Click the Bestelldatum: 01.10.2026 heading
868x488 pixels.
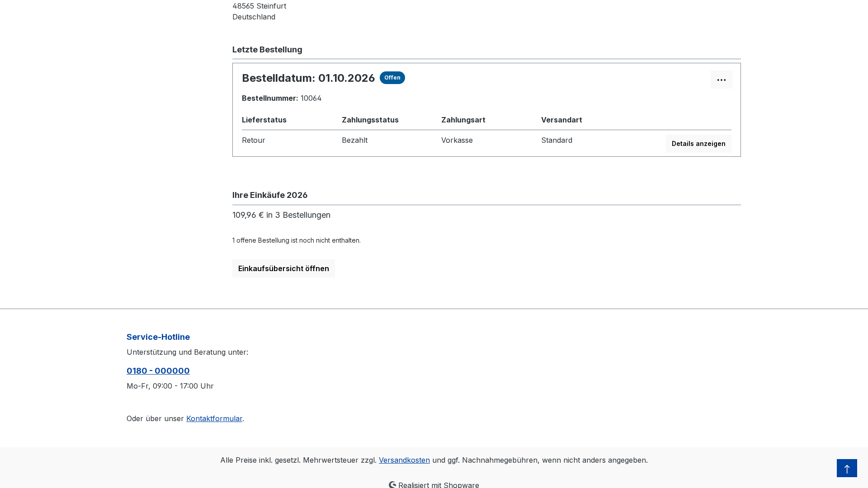coord(308,78)
